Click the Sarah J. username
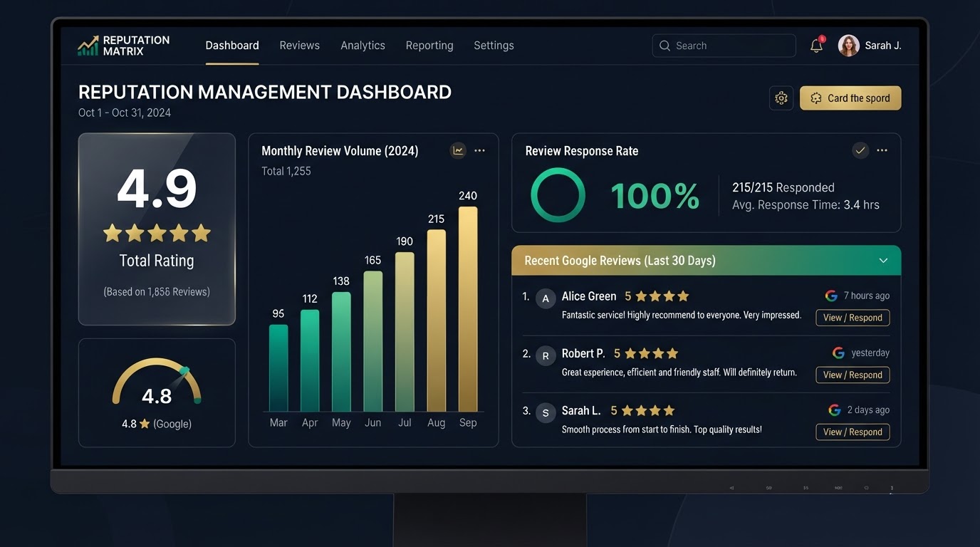 [x=883, y=46]
